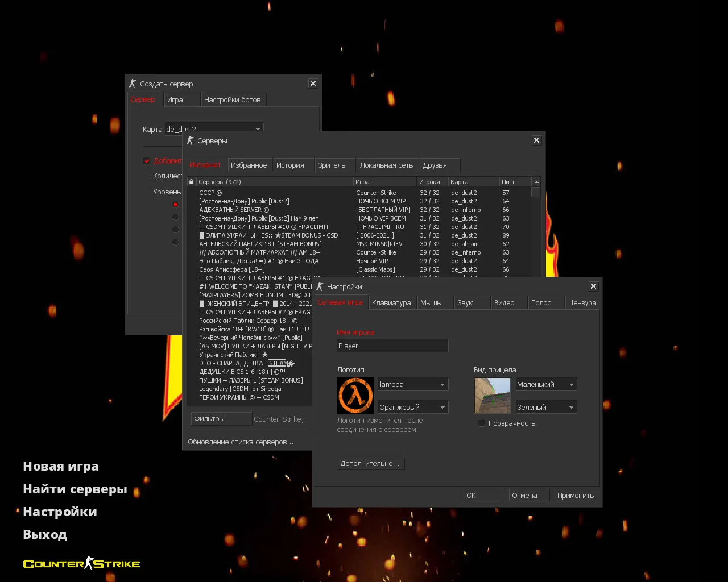Close the Серверы browser window
This screenshot has height=582, width=728.
pyautogui.click(x=536, y=140)
